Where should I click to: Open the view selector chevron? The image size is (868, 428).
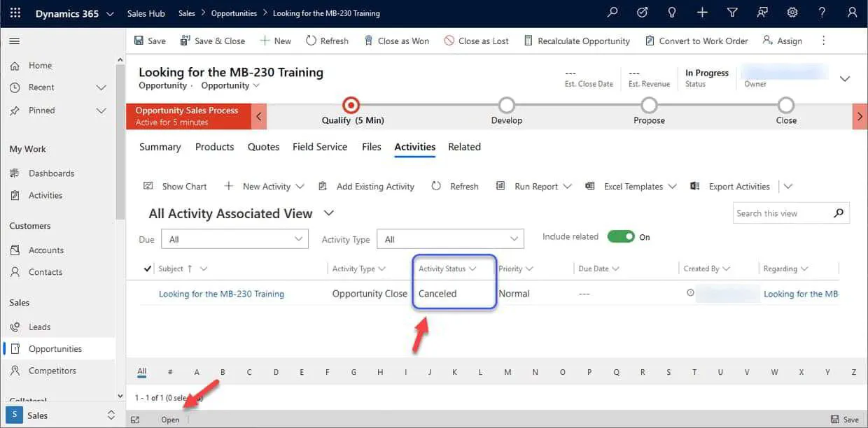click(329, 213)
